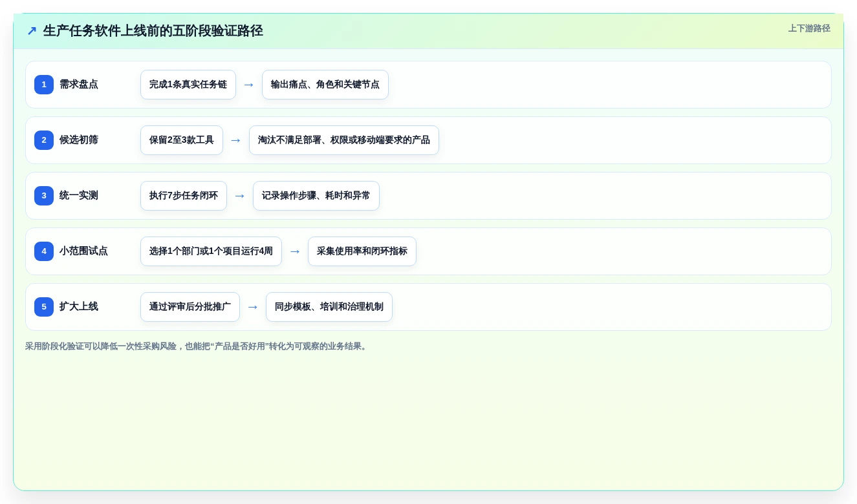Click the 采集使用率和闭环指标 node
Viewport: 857px width, 504px height.
point(362,251)
